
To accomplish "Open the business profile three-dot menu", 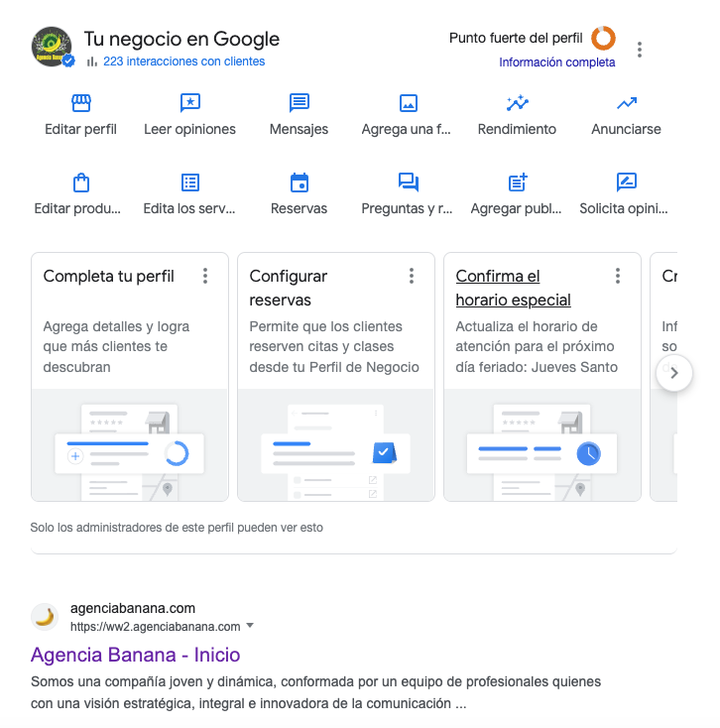I will (x=641, y=50).
